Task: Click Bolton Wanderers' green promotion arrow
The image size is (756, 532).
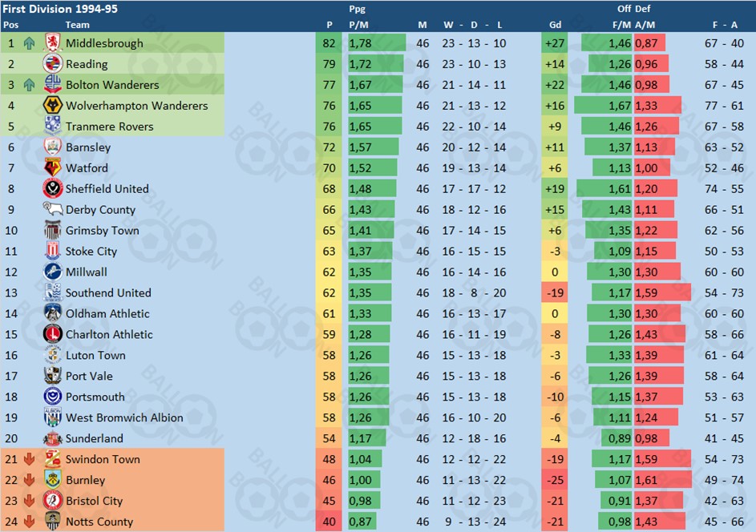Action: pyautogui.click(x=29, y=85)
